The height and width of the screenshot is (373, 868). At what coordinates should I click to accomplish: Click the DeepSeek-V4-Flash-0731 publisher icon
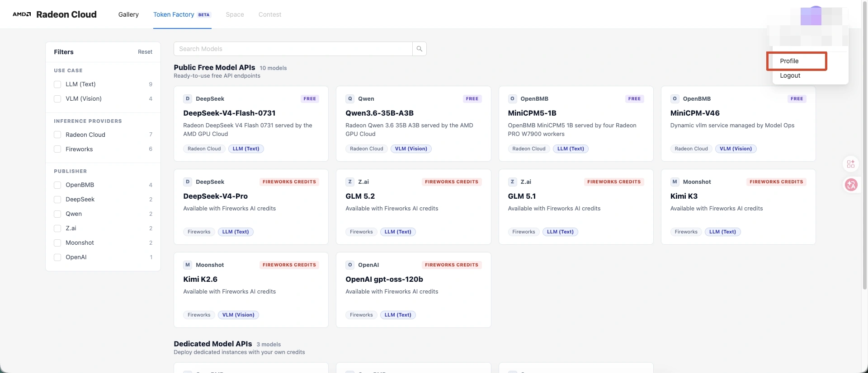(188, 98)
